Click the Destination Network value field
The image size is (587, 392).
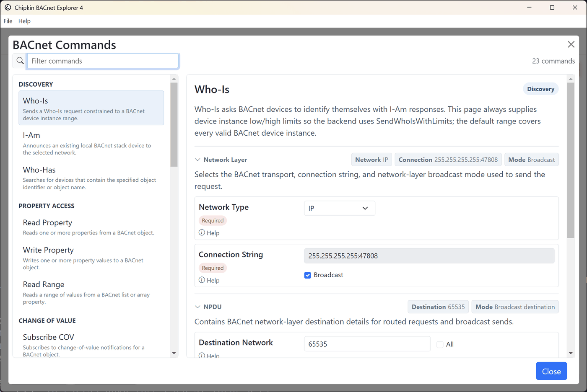(367, 344)
